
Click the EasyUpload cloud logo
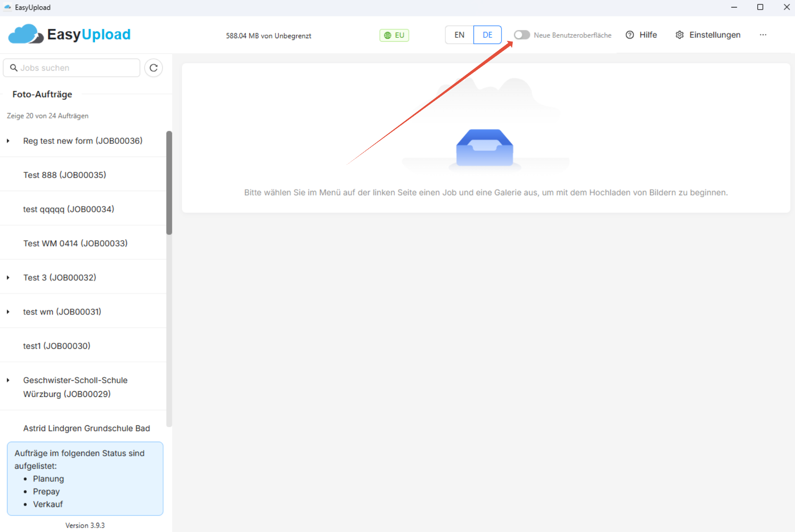[25, 34]
